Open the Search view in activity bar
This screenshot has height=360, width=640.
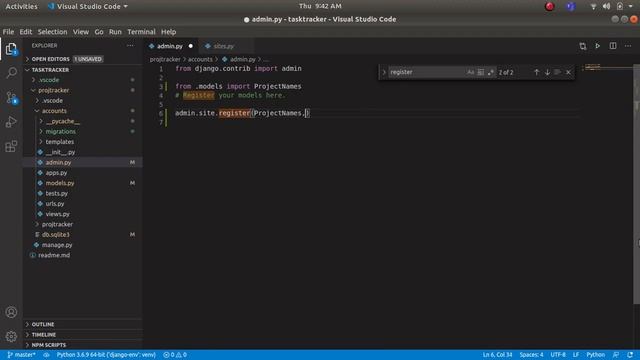coord(11,73)
